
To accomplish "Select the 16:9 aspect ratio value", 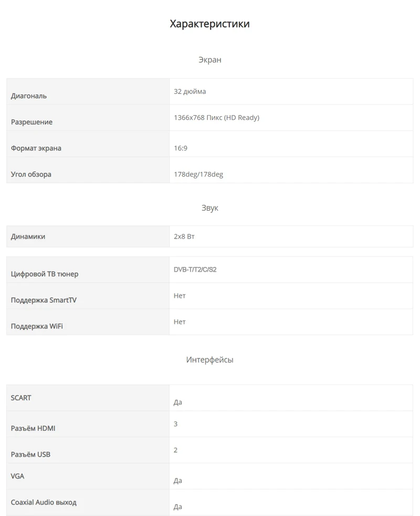I will (181, 148).
